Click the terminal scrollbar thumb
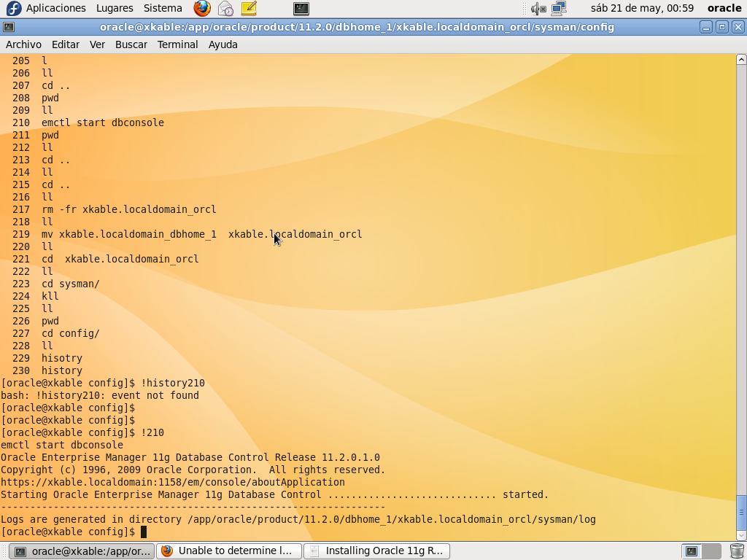 point(741,513)
